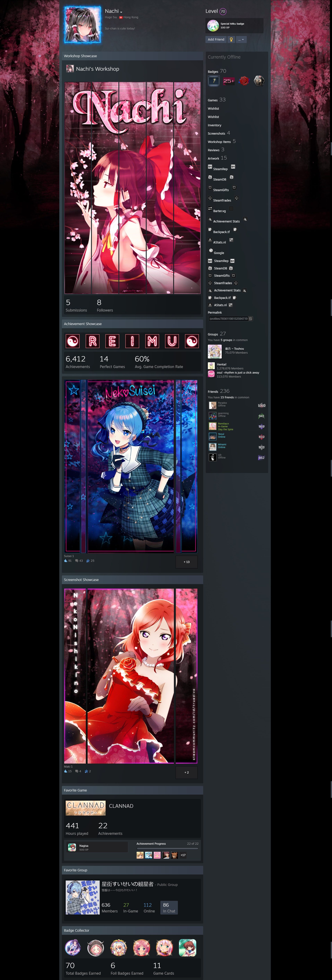Click the Nagisa badge icon under CLANNAD
Image resolution: width=332 pixels, height=980 pixels.
[72, 847]
